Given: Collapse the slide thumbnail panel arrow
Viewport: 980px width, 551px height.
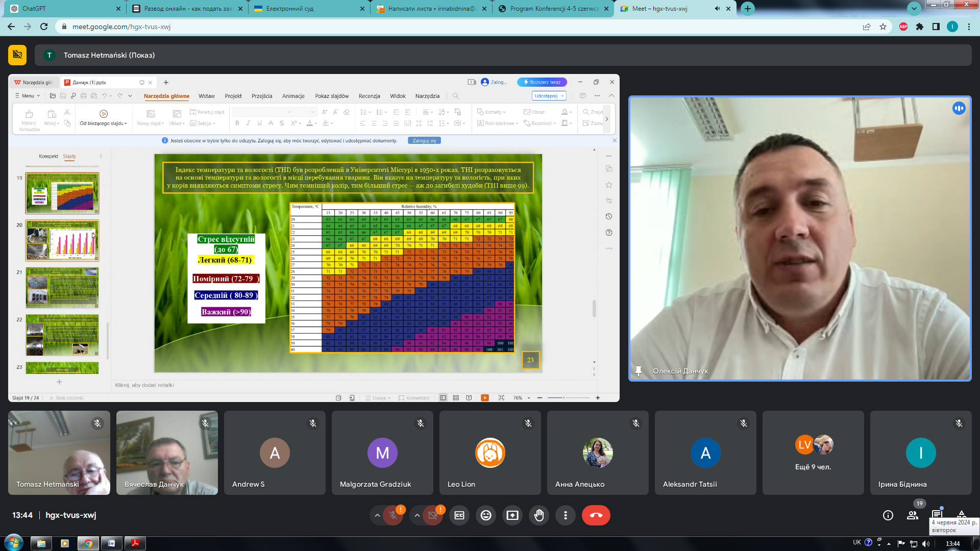Looking at the screenshot, I should pyautogui.click(x=101, y=156).
